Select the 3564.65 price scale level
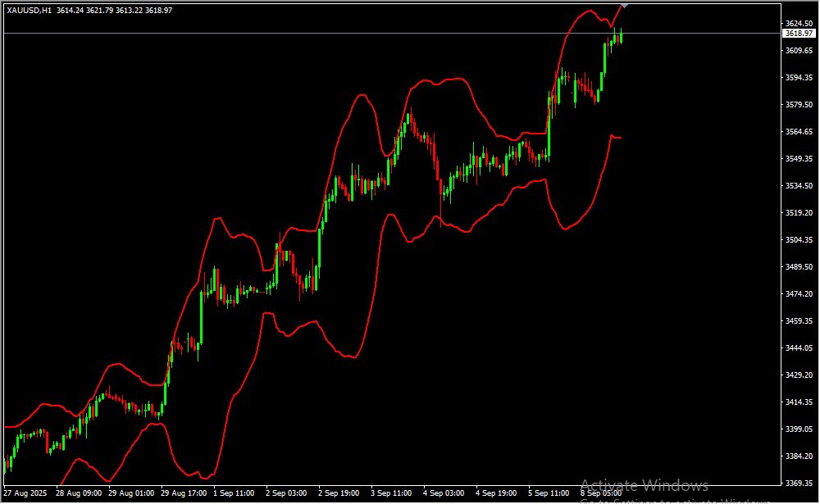820x504 pixels. click(798, 131)
